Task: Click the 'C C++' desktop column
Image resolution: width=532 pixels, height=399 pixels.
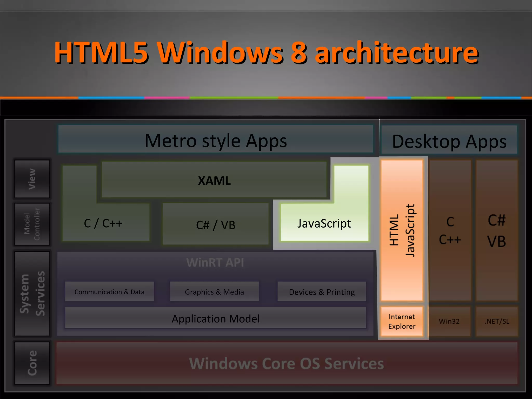Action: [x=450, y=230]
